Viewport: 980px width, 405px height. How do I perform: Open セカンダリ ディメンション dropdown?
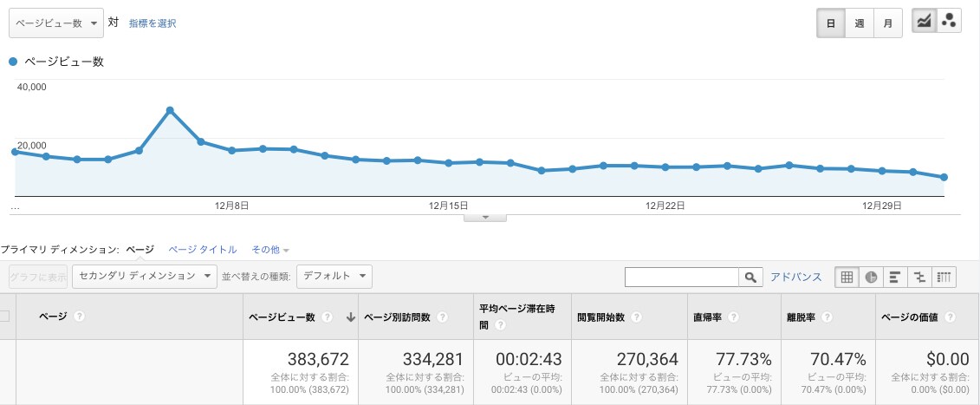[x=145, y=276]
